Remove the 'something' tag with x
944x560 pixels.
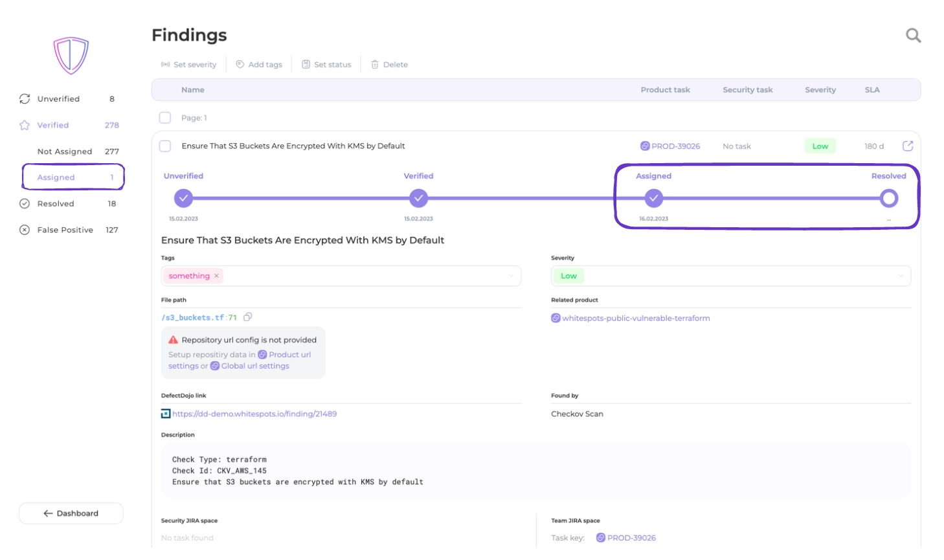pos(217,276)
